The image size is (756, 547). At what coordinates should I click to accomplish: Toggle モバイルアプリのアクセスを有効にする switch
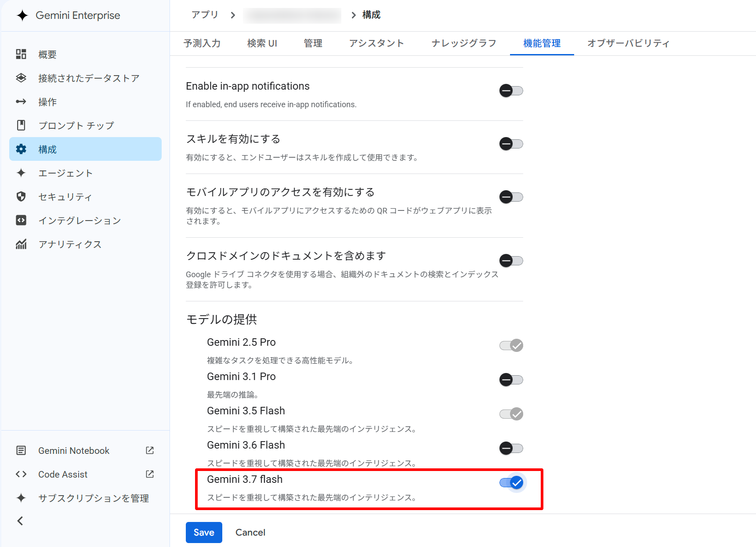tap(511, 197)
